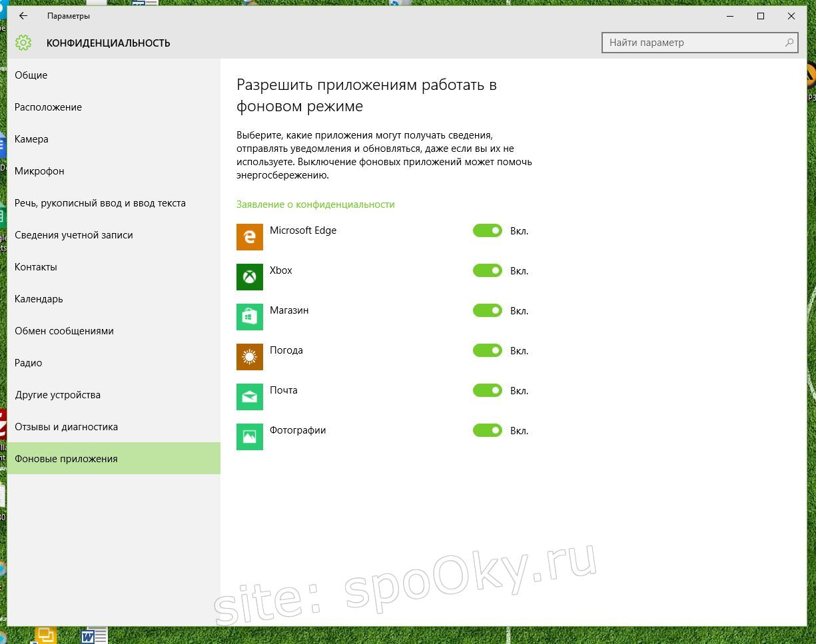Click the Xbox app name label
The height and width of the screenshot is (644, 816).
coord(281,270)
